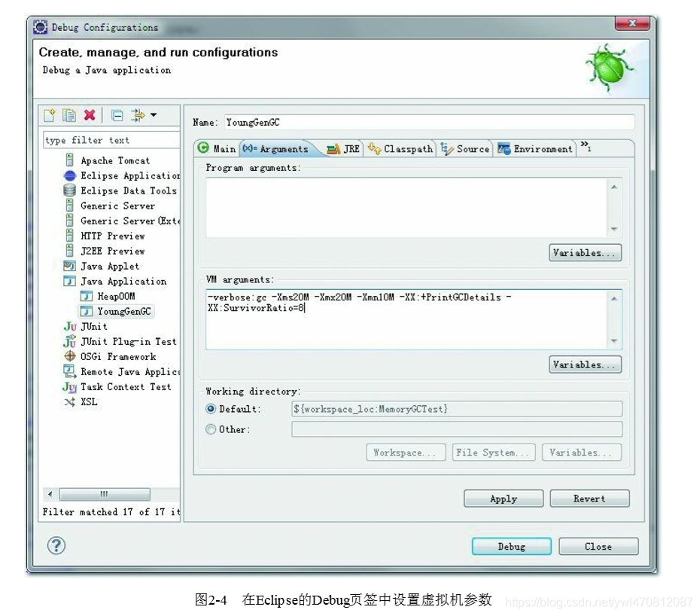The image size is (700, 616).
Task: Click the horizontal scrollbar thumb in the tree panel
Action: click(x=105, y=494)
